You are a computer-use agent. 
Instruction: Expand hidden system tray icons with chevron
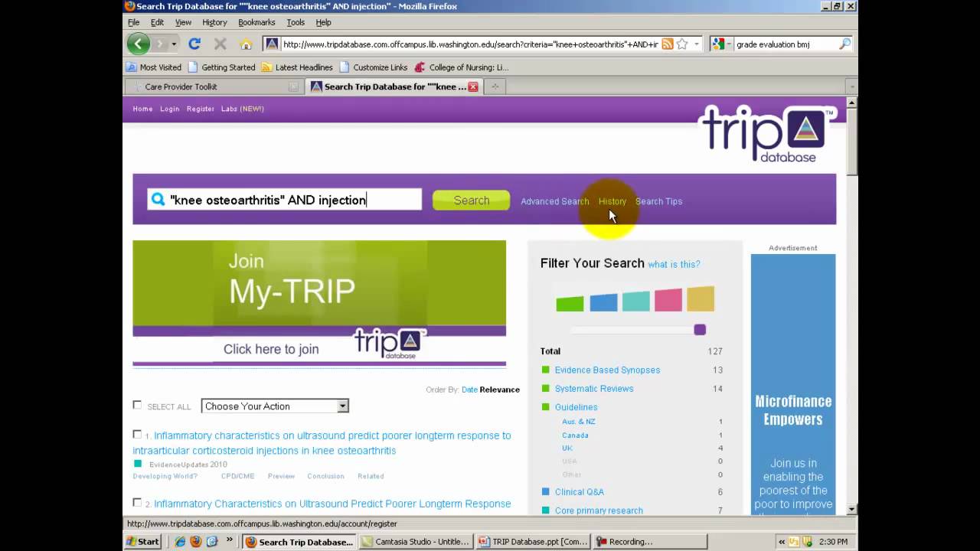tap(782, 541)
